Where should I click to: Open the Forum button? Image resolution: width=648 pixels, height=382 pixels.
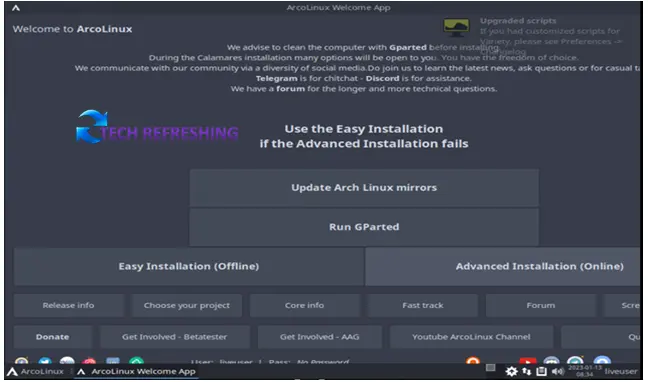pyautogui.click(x=541, y=306)
